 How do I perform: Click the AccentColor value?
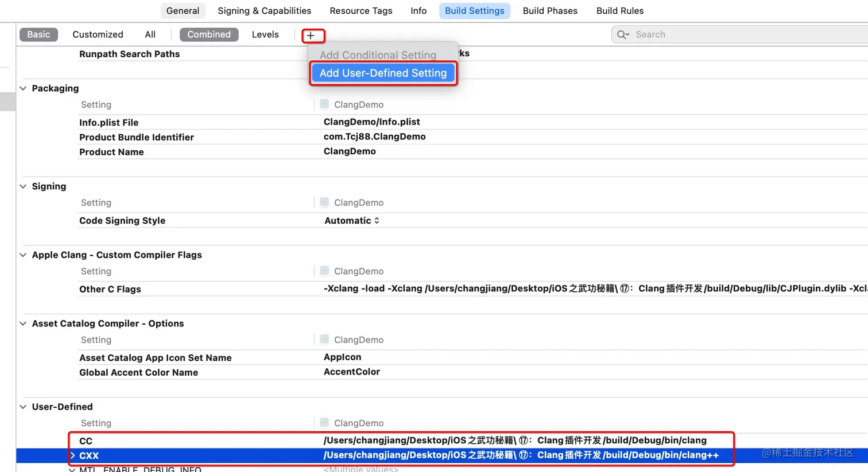pyautogui.click(x=352, y=372)
